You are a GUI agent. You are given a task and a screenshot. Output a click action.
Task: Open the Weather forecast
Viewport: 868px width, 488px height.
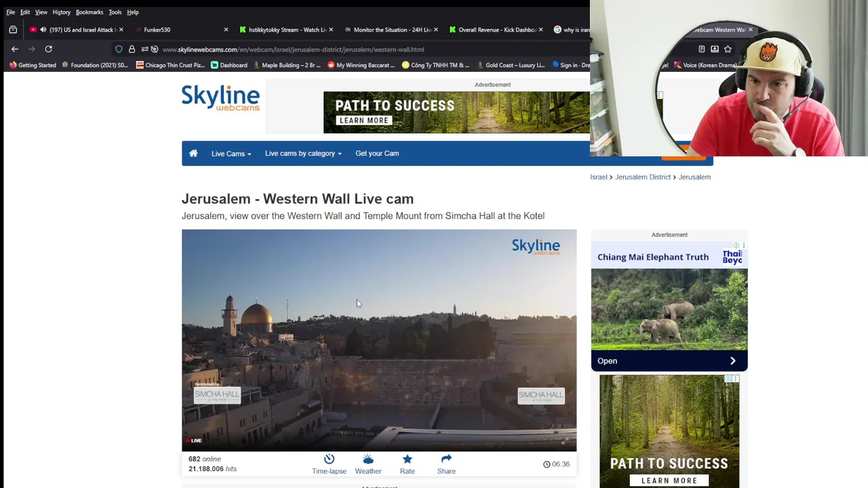368,464
